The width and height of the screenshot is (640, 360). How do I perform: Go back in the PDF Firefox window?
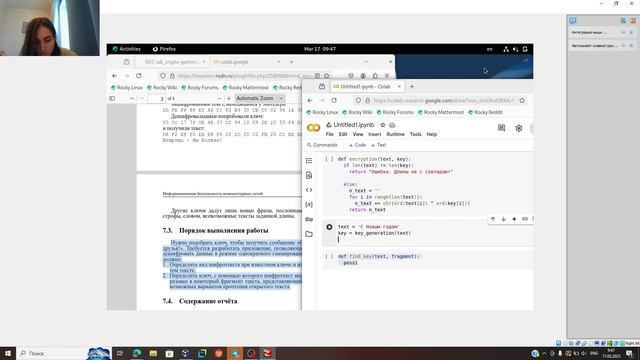point(114,76)
